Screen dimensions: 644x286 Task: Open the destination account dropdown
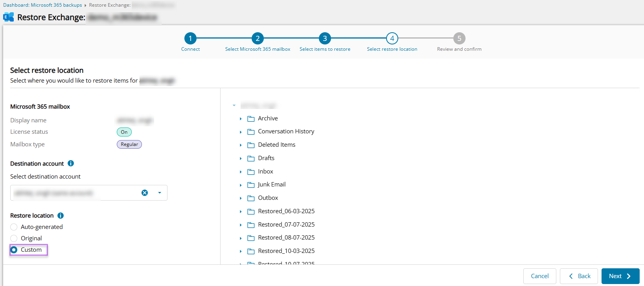[160, 193]
